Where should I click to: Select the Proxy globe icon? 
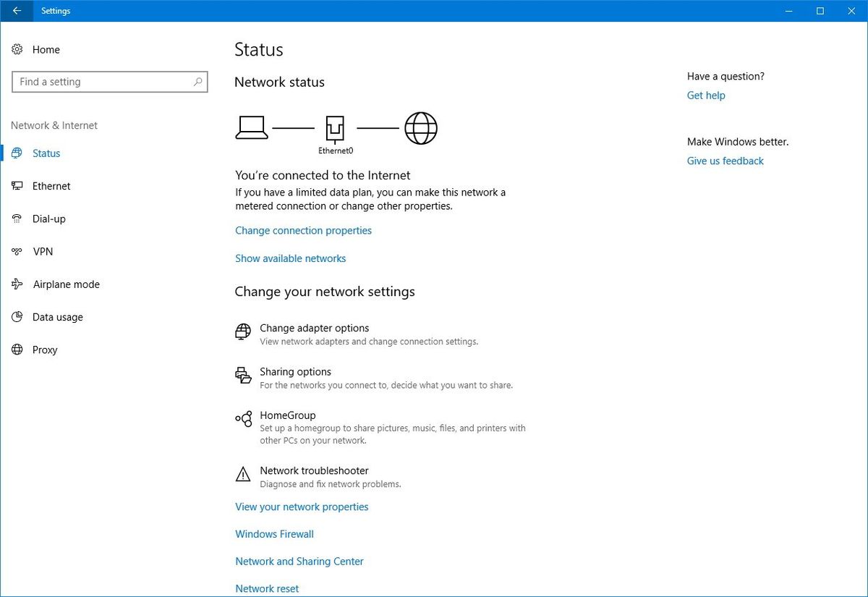(16, 350)
